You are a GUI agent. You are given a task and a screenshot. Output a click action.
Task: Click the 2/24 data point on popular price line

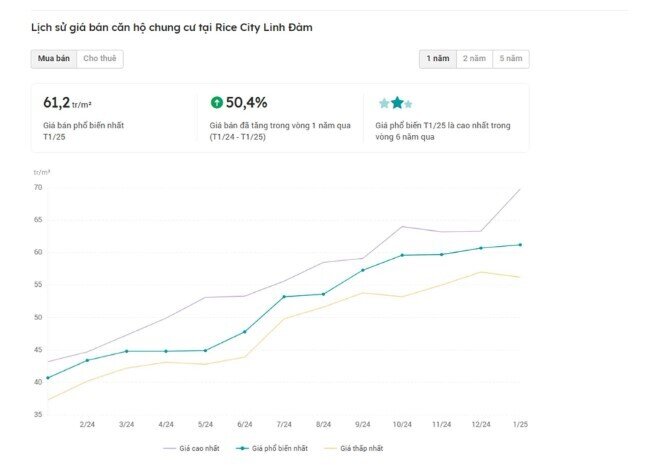click(87, 360)
